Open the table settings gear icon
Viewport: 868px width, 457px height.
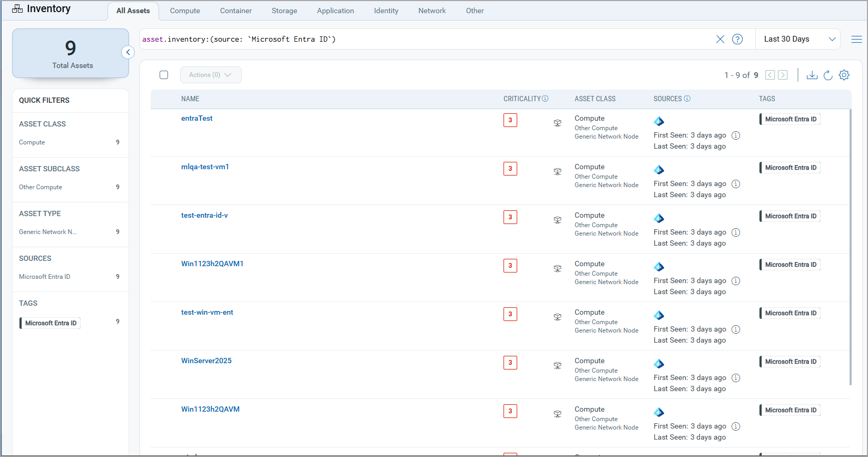[844, 75]
